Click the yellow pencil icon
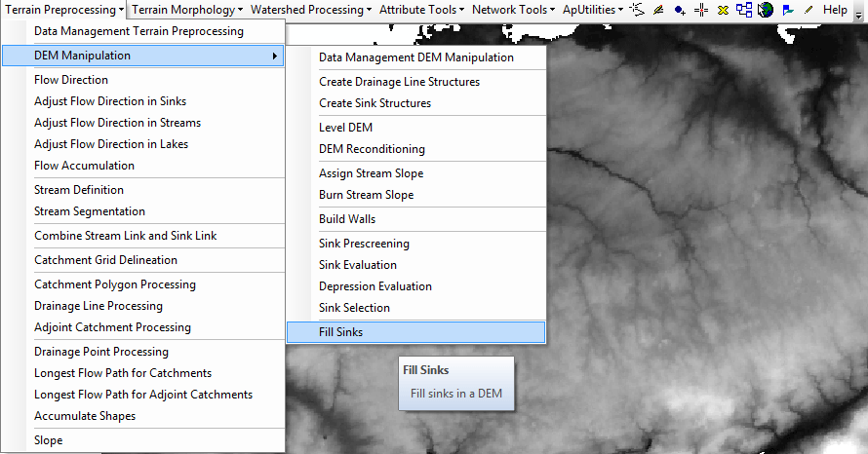This screenshot has width=868, height=454. pos(808,10)
